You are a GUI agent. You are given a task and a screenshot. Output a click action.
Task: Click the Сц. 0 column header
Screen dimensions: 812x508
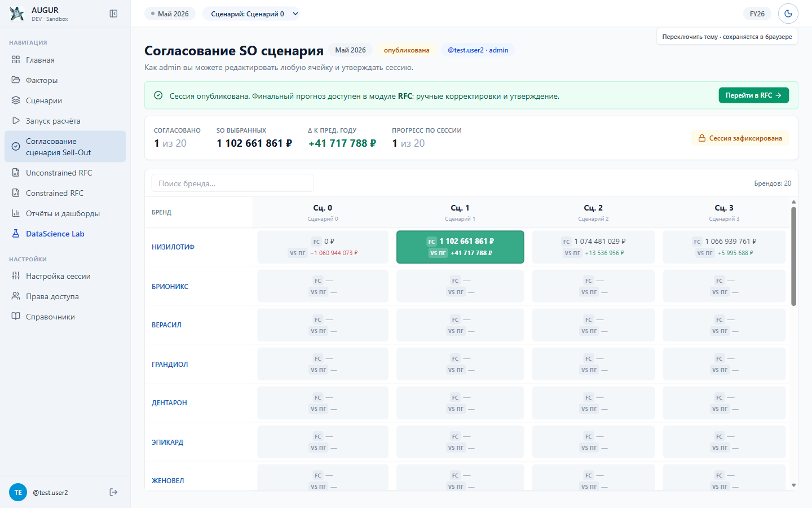[323, 212]
